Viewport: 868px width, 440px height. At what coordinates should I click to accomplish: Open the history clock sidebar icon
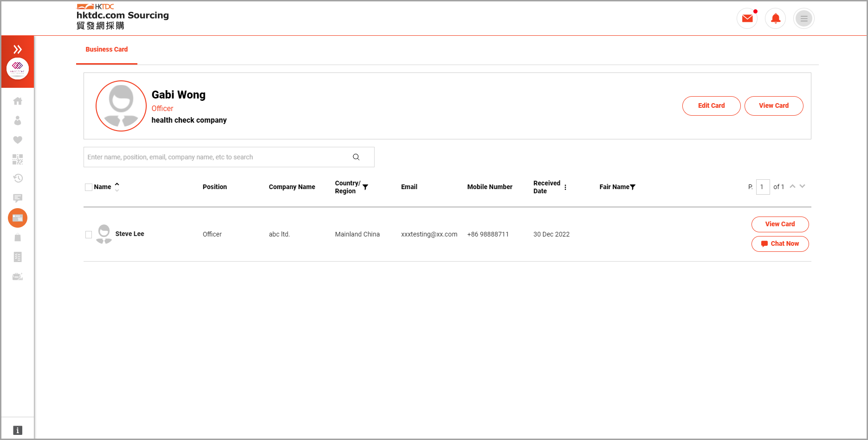pos(18,178)
